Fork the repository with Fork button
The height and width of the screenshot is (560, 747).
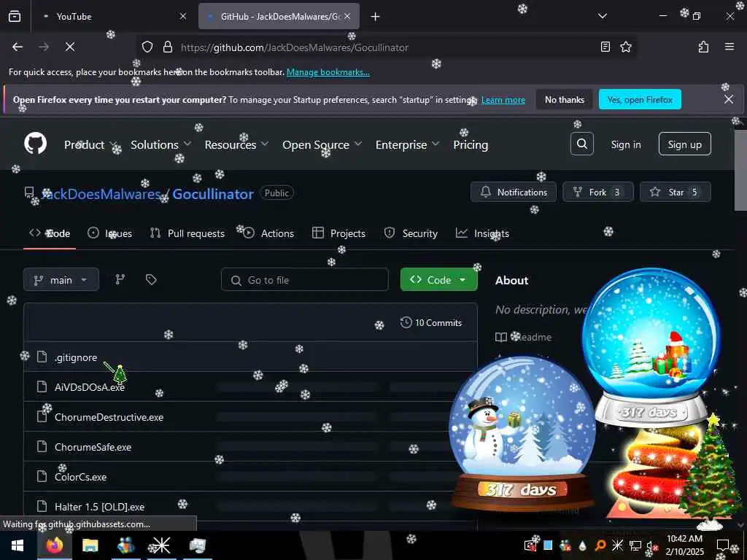coord(598,192)
